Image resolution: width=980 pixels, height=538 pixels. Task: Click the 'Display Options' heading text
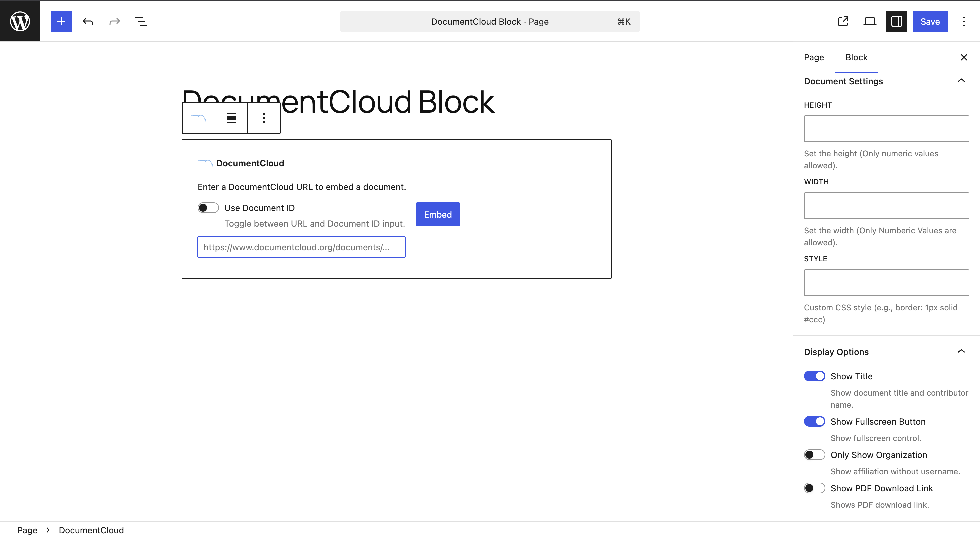[836, 352]
